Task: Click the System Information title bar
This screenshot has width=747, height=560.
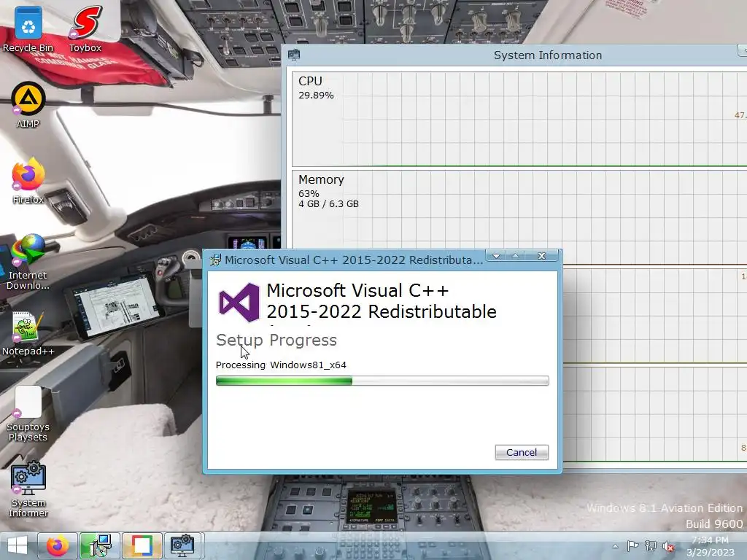Action: 514,55
